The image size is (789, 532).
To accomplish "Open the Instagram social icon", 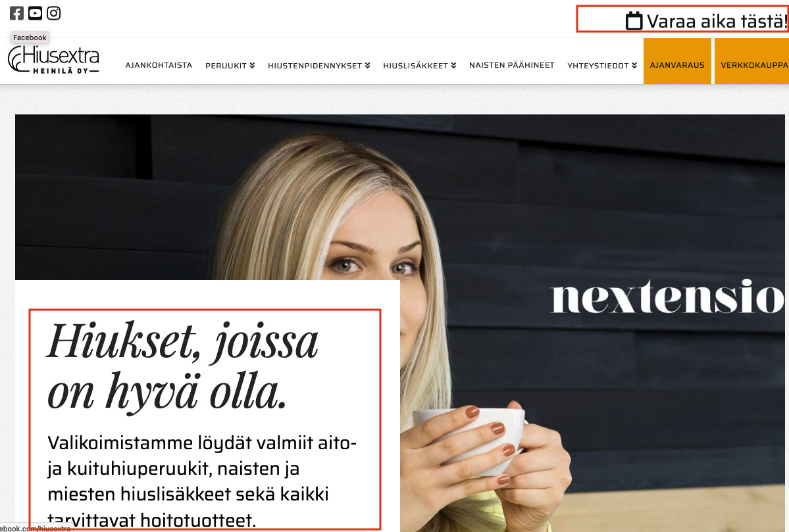I will point(54,13).
